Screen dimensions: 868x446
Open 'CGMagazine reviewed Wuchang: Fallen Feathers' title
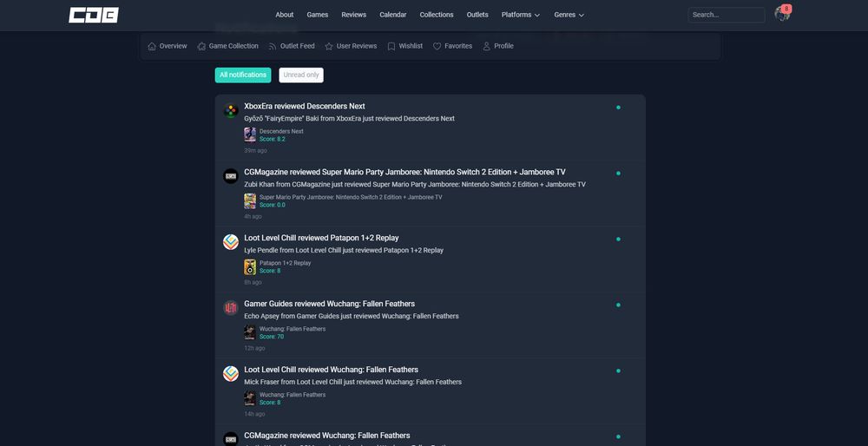coord(327,436)
